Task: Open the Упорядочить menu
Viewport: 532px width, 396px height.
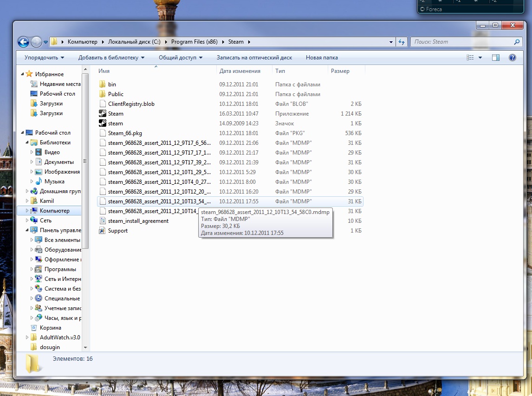Action: coord(44,58)
